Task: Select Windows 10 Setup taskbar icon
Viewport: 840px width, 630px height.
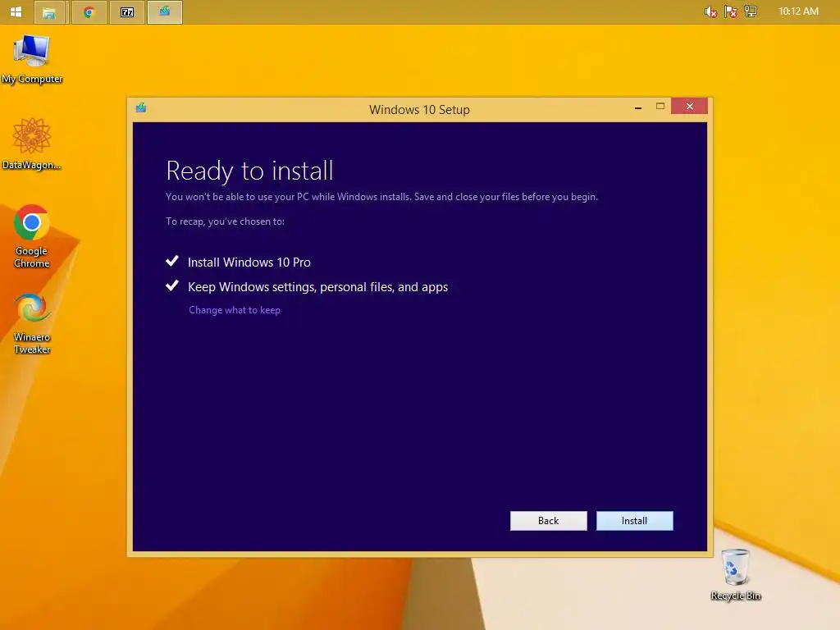Action: tap(164, 12)
